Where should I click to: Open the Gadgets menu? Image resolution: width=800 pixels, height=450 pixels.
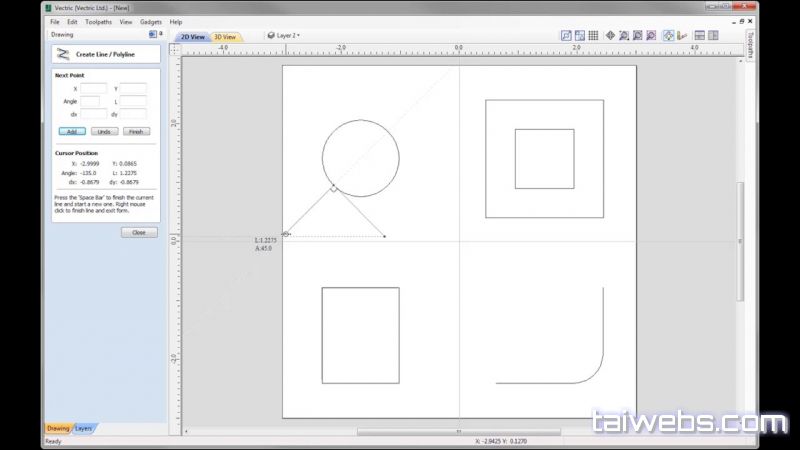coord(149,21)
